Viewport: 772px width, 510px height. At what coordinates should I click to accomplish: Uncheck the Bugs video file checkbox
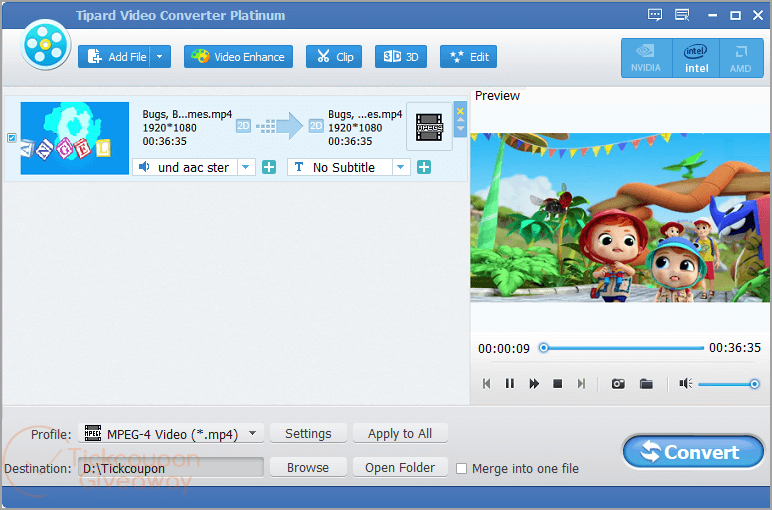[x=12, y=138]
